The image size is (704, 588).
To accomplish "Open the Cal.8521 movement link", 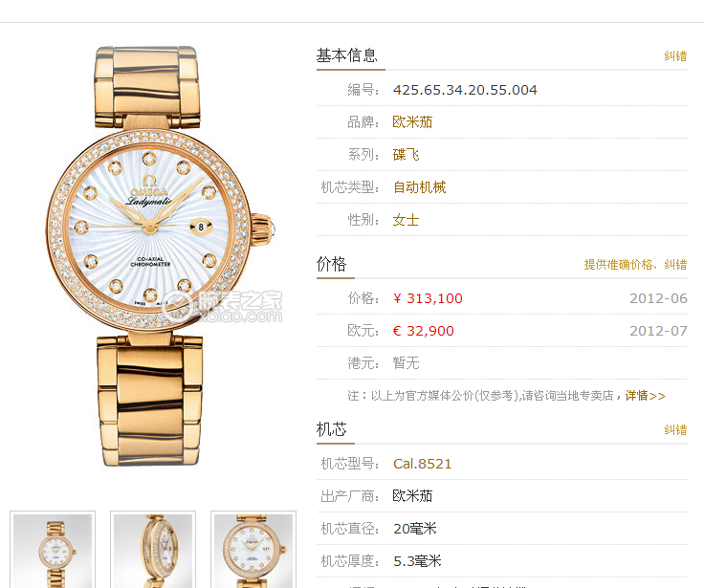I will (x=422, y=464).
